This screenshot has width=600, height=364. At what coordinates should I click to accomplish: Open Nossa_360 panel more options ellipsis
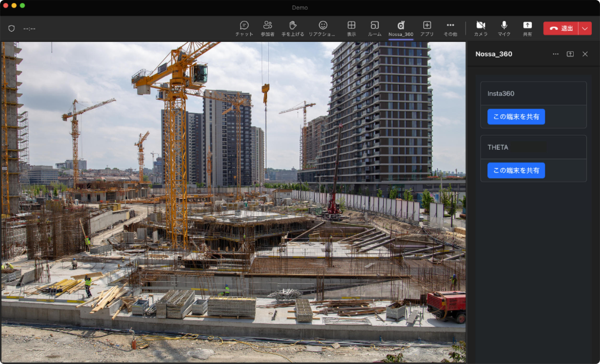pos(555,54)
